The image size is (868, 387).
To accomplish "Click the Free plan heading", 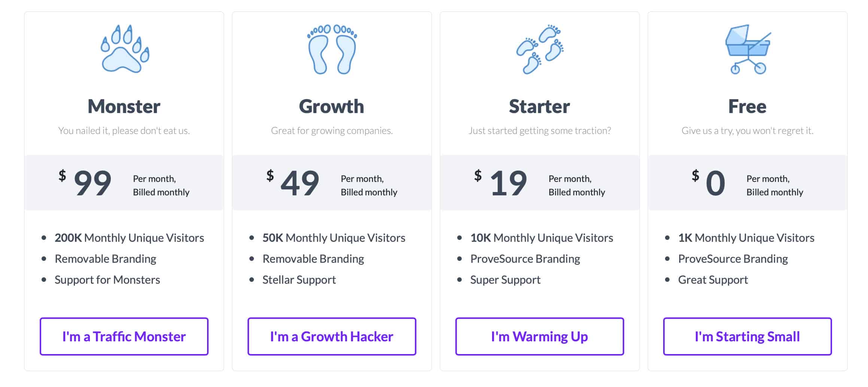I will 747,106.
